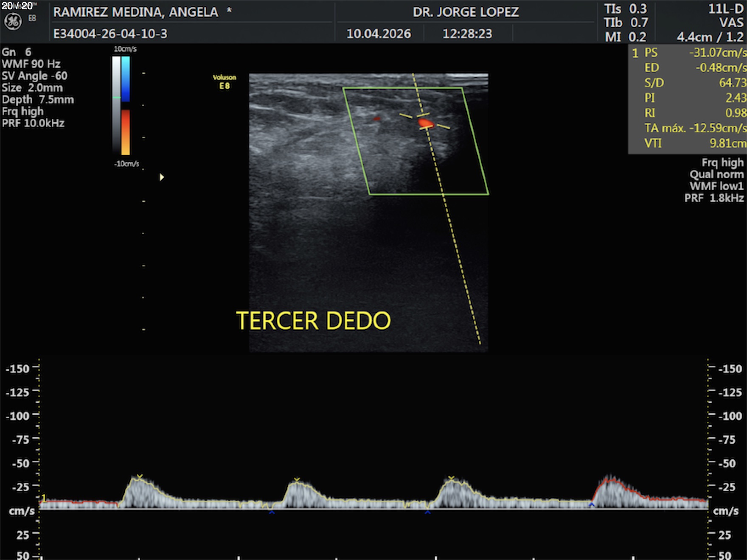Click the yellow peak marker on third waveform
747x560 pixels.
pyautogui.click(x=451, y=478)
